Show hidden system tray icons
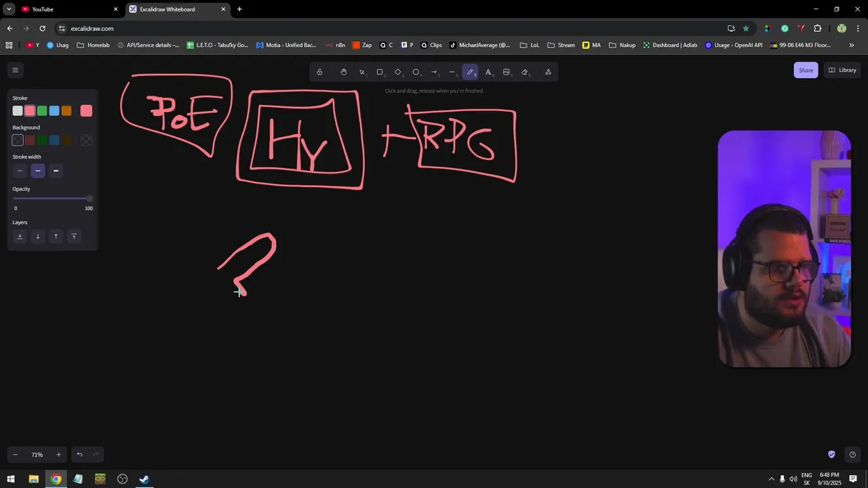The height and width of the screenshot is (488, 868). click(x=770, y=479)
